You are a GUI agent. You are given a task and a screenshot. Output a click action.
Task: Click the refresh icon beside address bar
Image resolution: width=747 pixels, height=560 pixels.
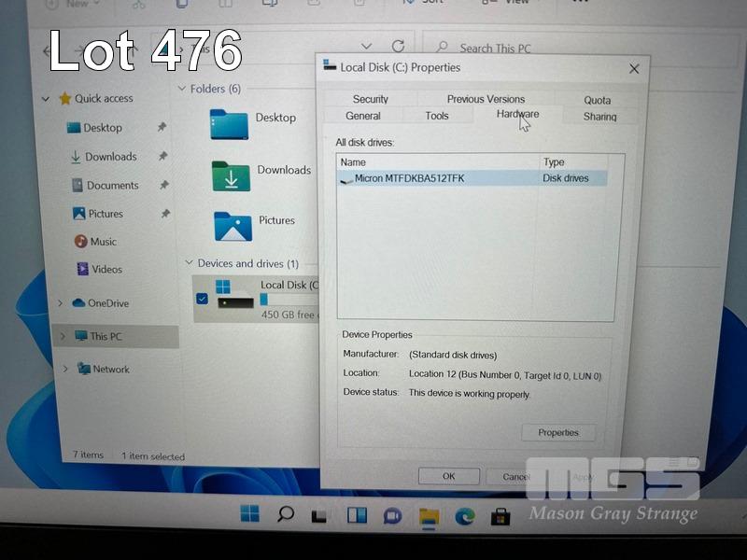(398, 47)
